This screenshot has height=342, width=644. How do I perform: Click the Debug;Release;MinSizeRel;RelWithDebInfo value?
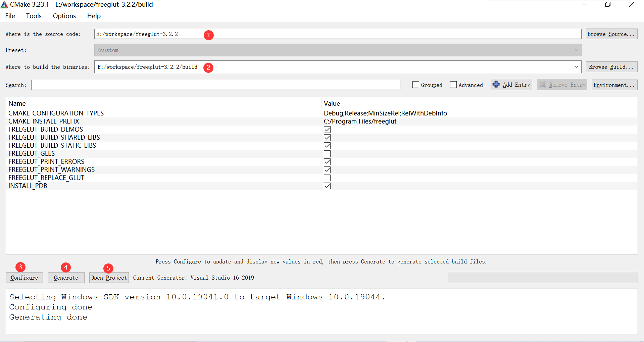point(385,113)
